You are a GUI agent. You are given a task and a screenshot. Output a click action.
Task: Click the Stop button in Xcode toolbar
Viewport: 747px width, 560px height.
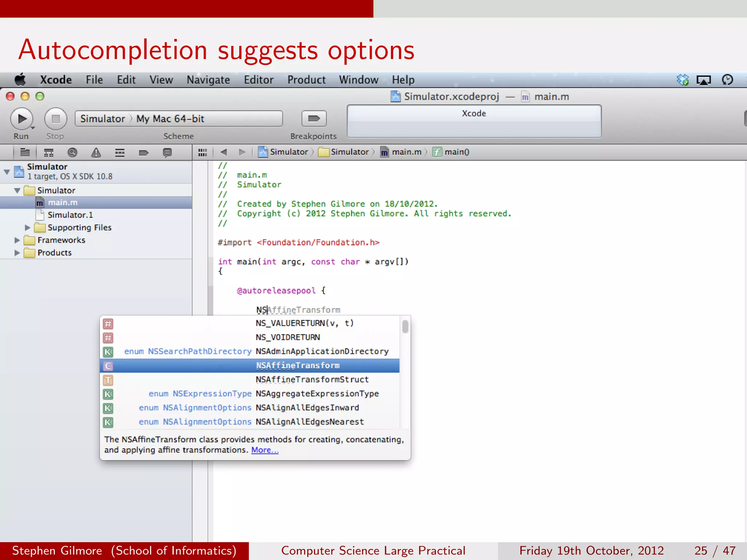click(x=55, y=119)
